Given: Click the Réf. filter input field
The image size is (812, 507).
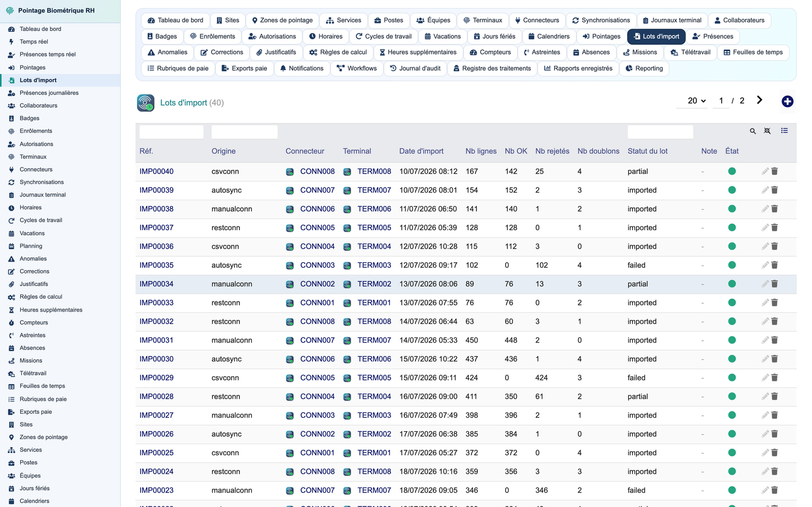Looking at the screenshot, I should [x=171, y=132].
